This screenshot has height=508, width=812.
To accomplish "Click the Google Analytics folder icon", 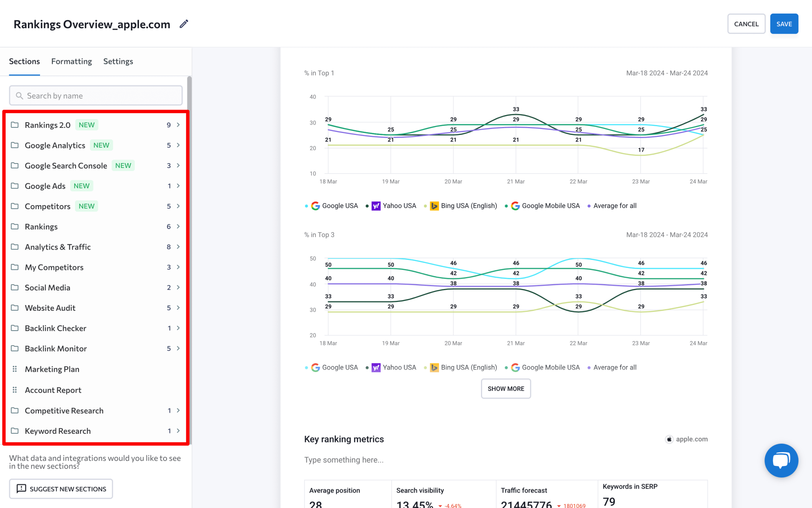I will [x=15, y=145].
